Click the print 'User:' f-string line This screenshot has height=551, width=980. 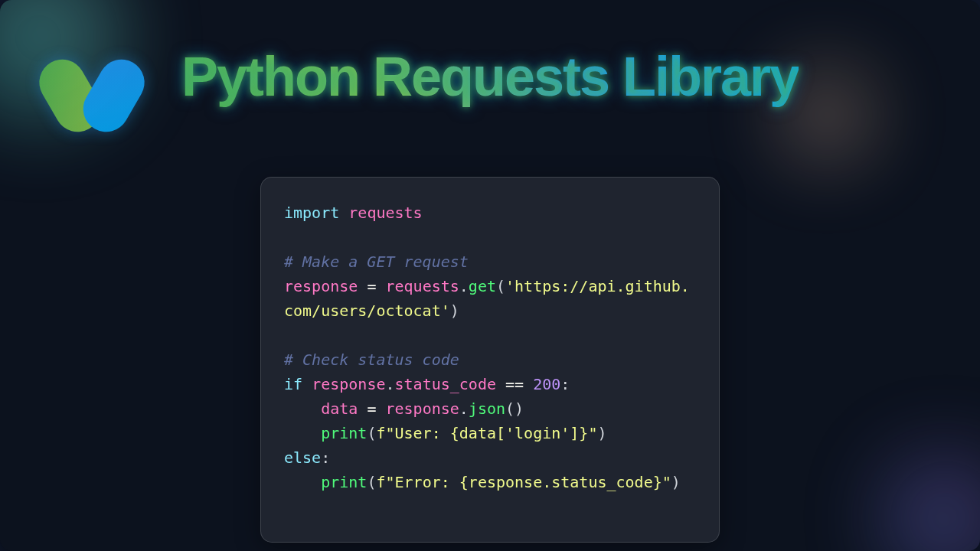click(x=464, y=433)
